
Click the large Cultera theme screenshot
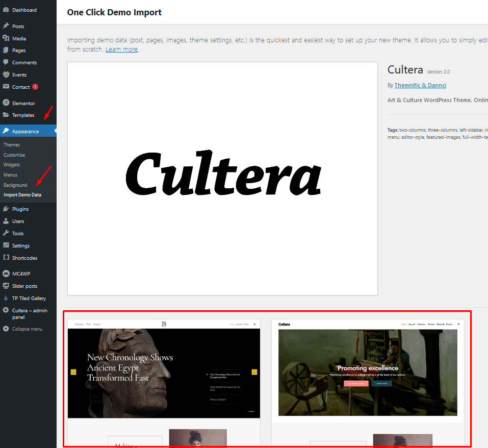click(x=222, y=179)
